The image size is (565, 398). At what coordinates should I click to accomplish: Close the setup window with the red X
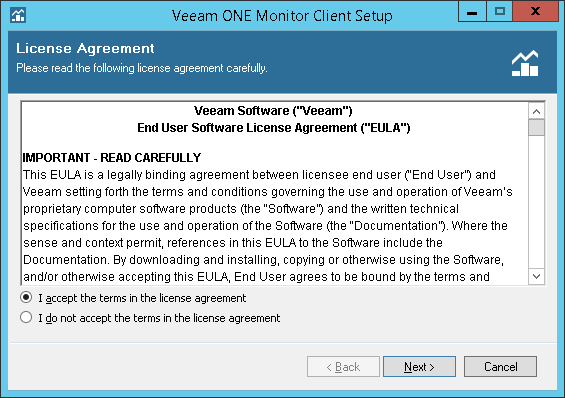[535, 12]
